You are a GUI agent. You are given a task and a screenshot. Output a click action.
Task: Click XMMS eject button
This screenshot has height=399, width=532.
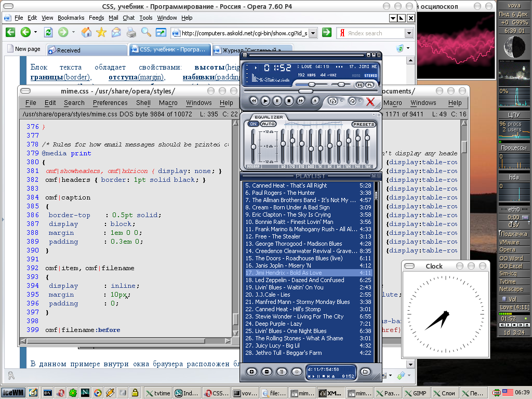point(315,101)
